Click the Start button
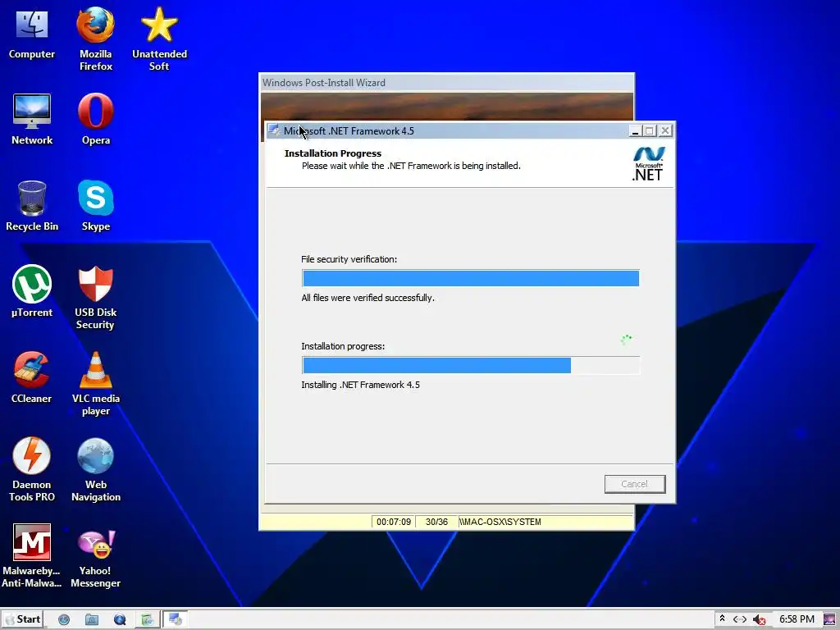This screenshot has width=840, height=630. 22,619
